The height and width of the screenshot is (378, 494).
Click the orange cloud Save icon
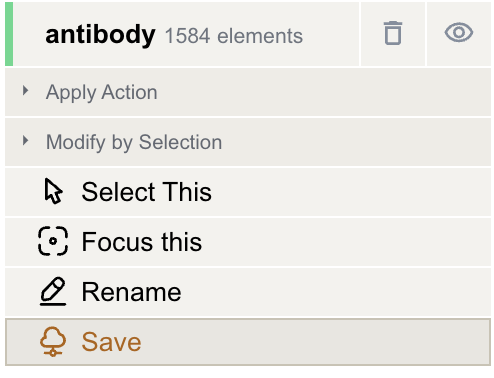pyautogui.click(x=53, y=342)
